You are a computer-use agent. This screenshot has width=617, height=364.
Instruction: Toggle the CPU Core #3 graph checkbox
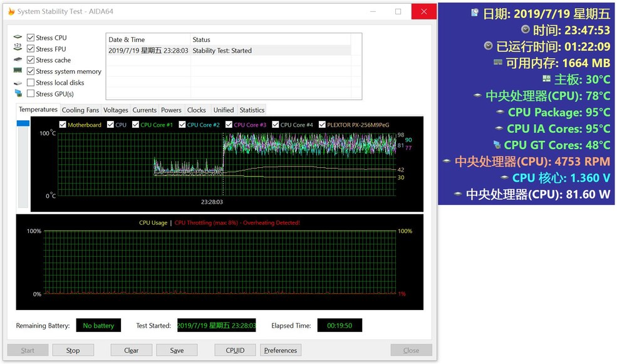tap(229, 124)
